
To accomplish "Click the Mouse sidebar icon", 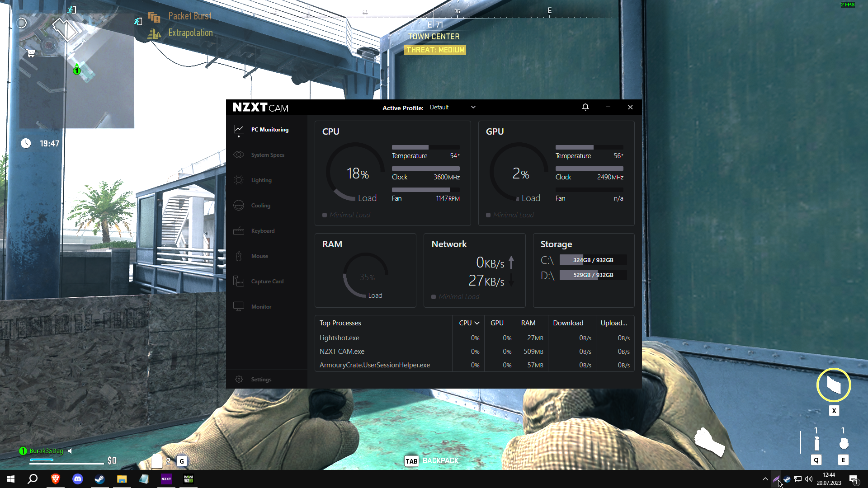I will tap(239, 256).
